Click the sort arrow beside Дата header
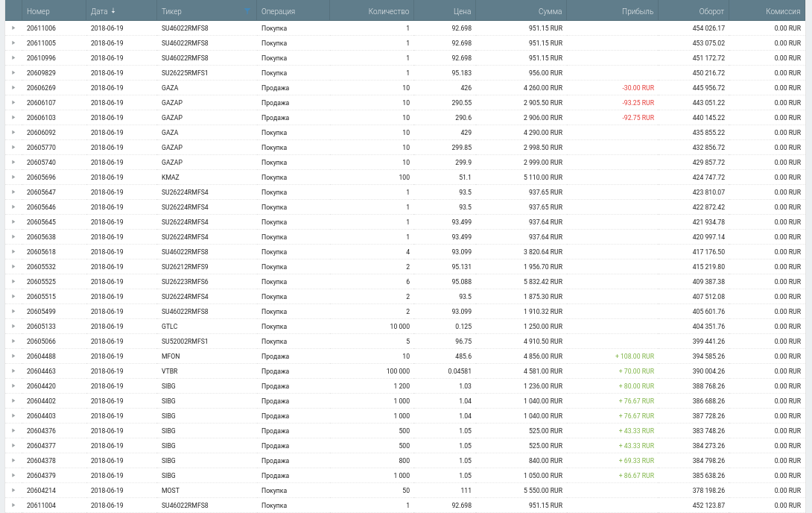812x513 pixels. (113, 11)
